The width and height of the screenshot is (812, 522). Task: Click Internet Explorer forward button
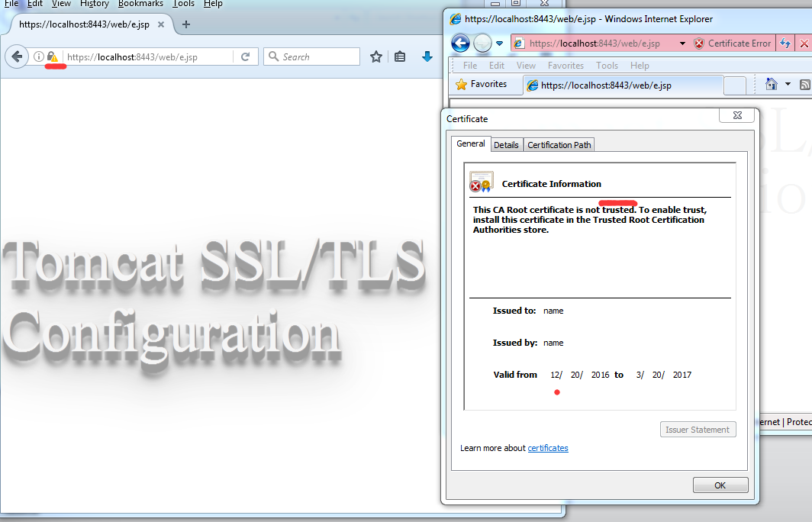coord(482,43)
